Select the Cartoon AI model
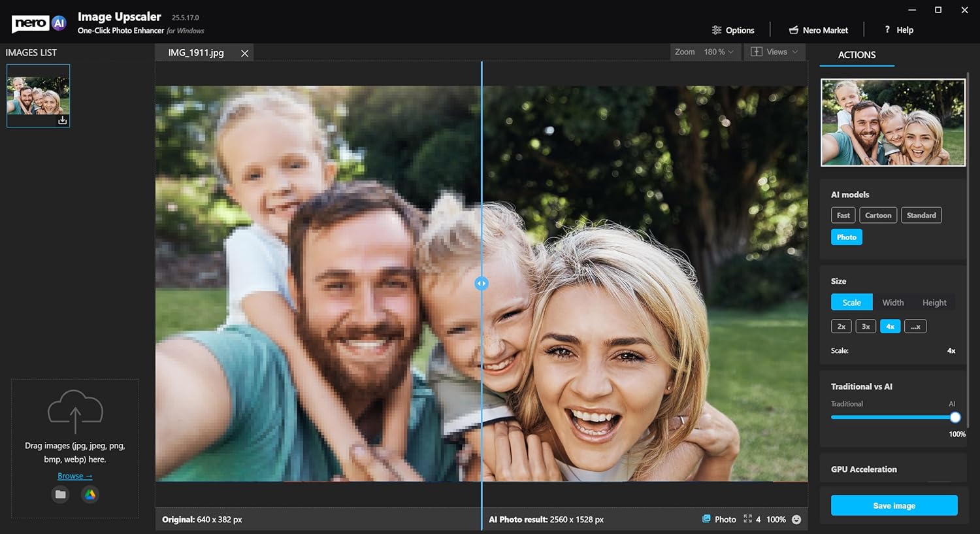This screenshot has width=980, height=534. [877, 215]
